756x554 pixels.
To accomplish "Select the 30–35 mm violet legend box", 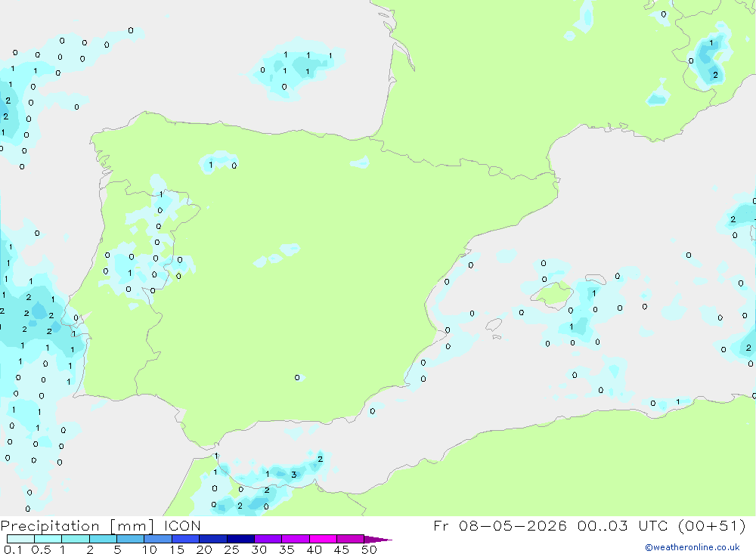I will coord(268,539).
